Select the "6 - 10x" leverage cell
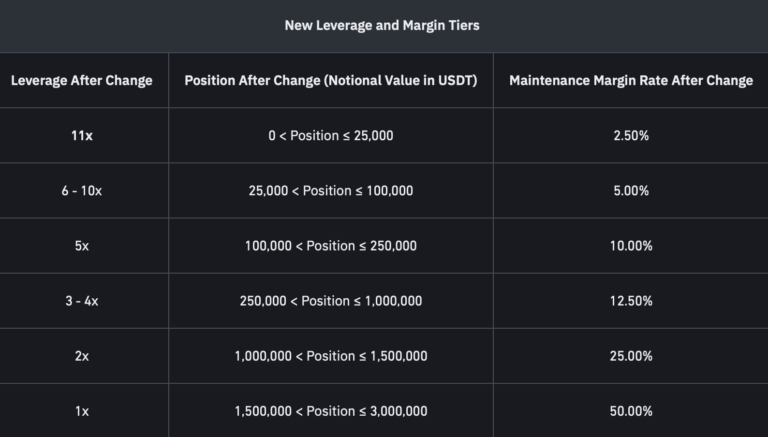The image size is (768, 437). 82,190
